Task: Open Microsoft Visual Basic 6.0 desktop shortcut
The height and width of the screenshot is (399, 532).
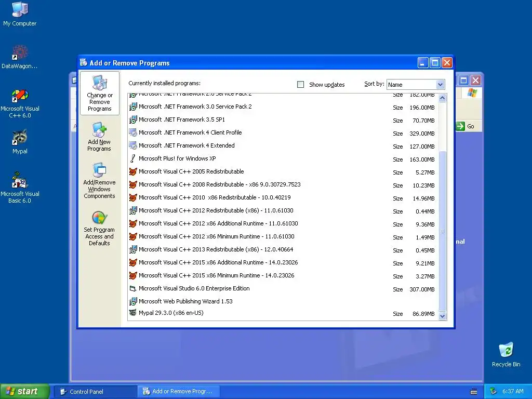Action: (x=20, y=188)
